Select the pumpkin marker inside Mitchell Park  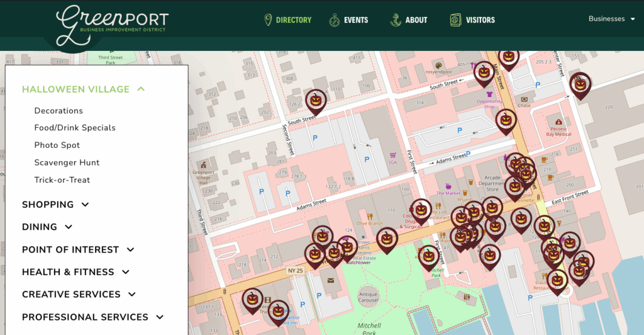coord(429,256)
